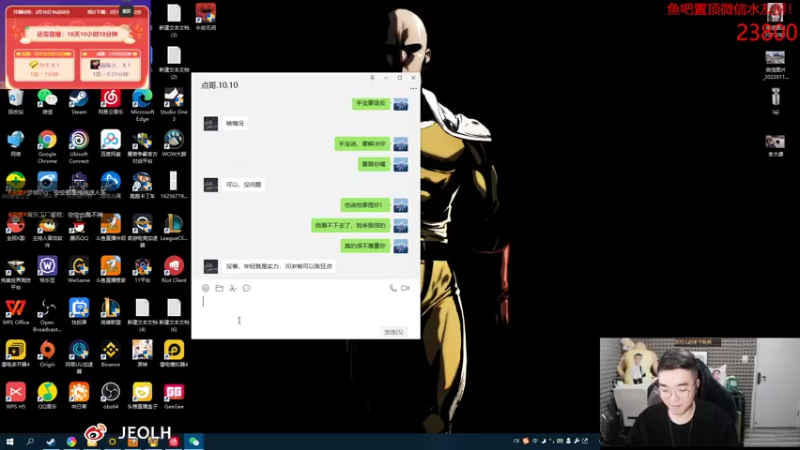
Task: Click the sender avatar beside '要跟你喝' message
Action: tap(401, 164)
